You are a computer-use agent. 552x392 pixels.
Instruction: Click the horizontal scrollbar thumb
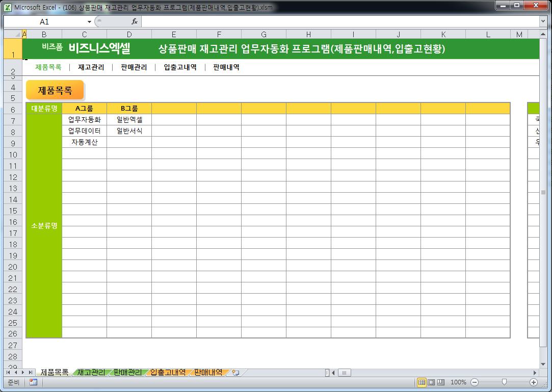pyautogui.click(x=344, y=373)
